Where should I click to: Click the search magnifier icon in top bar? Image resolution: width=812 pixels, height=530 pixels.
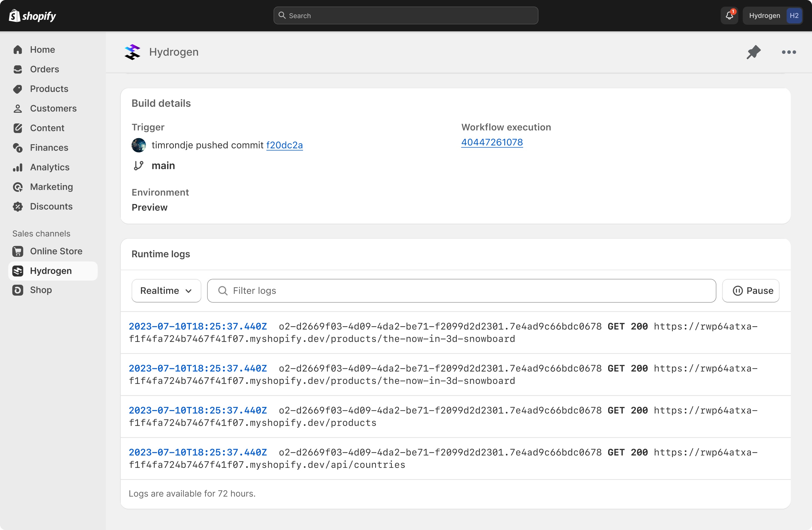[282, 15]
